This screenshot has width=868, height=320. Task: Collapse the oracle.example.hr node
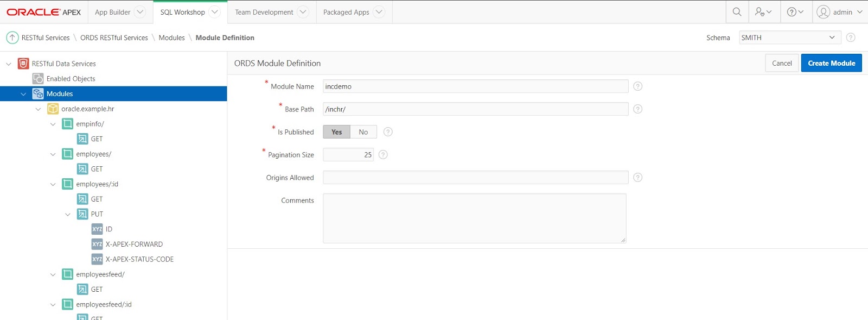tap(38, 109)
